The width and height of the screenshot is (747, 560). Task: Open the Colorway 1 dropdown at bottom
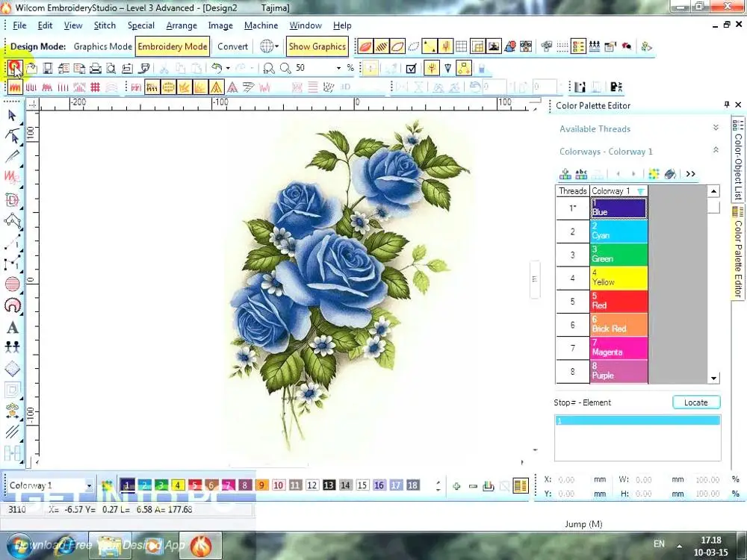89,486
